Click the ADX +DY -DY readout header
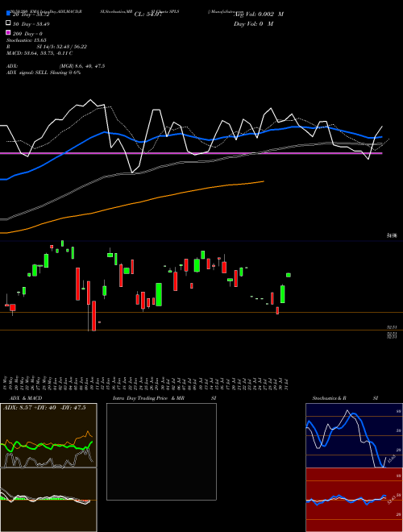Viewport: 403px width, 532px height. coord(44,408)
